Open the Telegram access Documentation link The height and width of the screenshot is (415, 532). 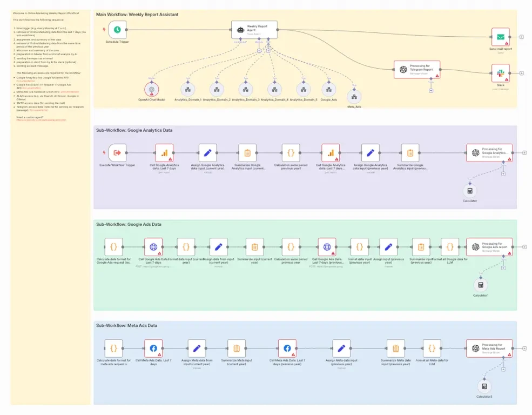[39, 110]
